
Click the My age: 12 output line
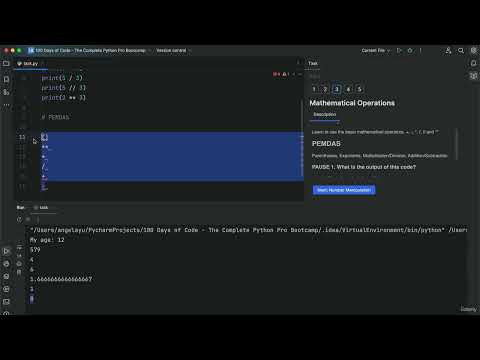[x=47, y=240]
